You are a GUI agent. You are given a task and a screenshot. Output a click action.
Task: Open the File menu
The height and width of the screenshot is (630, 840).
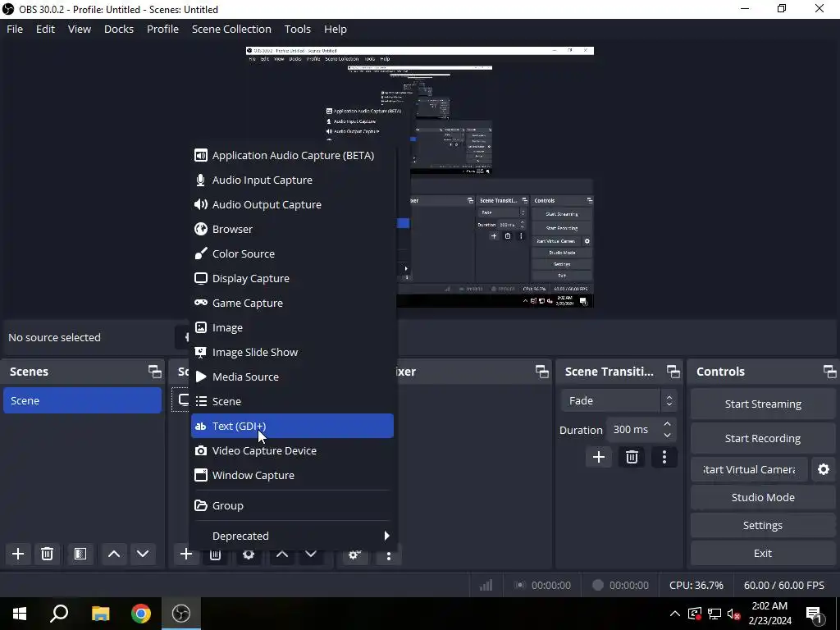point(15,29)
